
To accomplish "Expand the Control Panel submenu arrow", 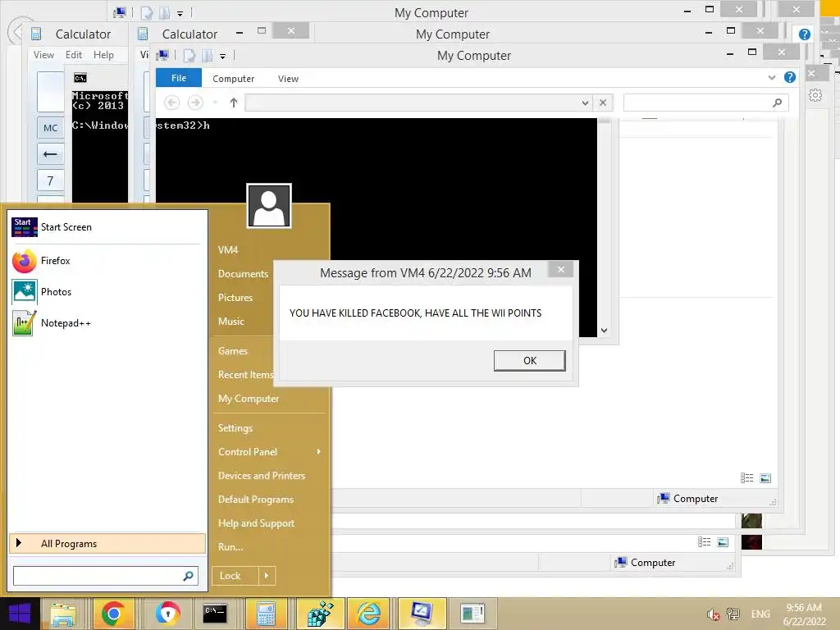I will 319,452.
